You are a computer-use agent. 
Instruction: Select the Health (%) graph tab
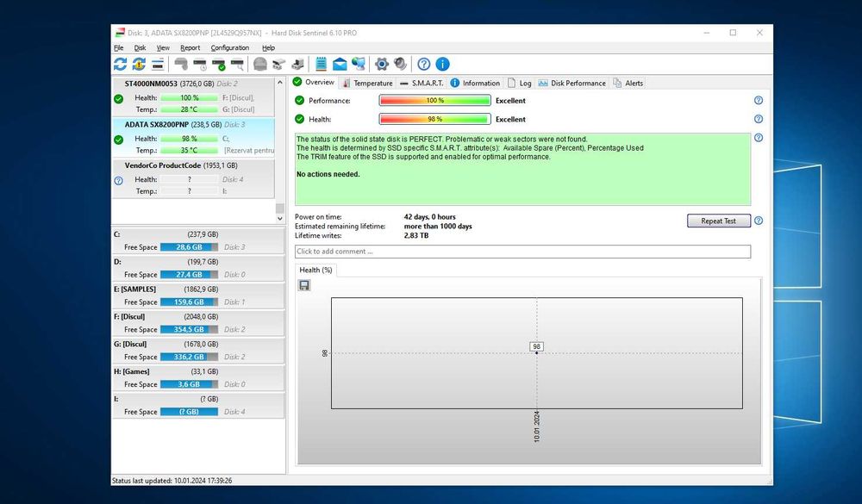coord(315,270)
